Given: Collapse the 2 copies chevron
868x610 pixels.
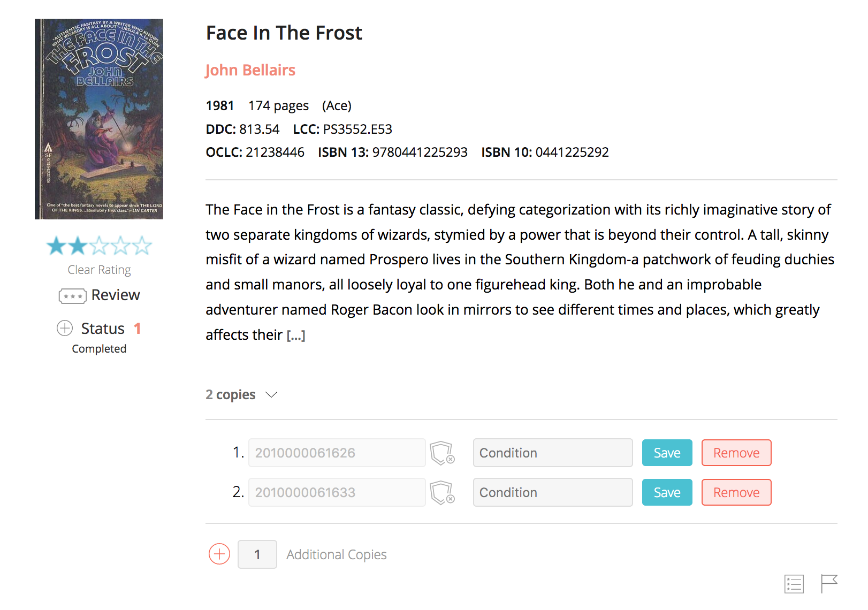Looking at the screenshot, I should 271,395.
